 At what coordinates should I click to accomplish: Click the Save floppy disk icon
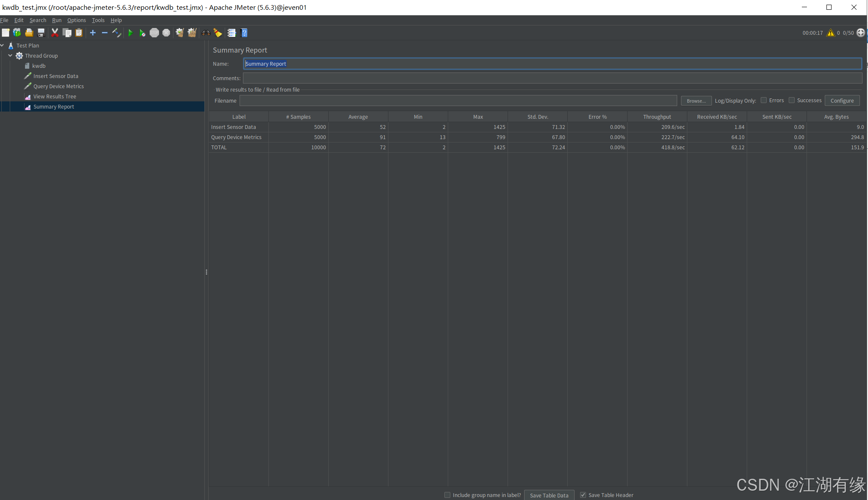[41, 33]
